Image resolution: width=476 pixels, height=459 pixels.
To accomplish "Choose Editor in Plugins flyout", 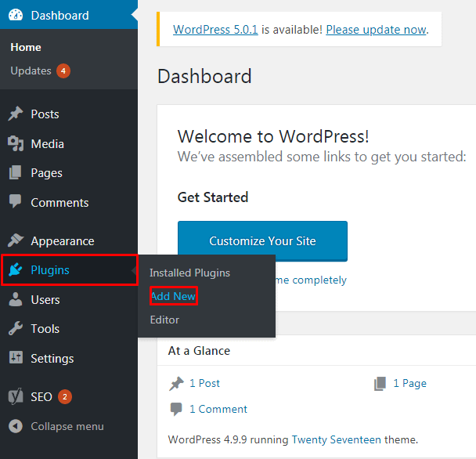I will pyautogui.click(x=164, y=320).
